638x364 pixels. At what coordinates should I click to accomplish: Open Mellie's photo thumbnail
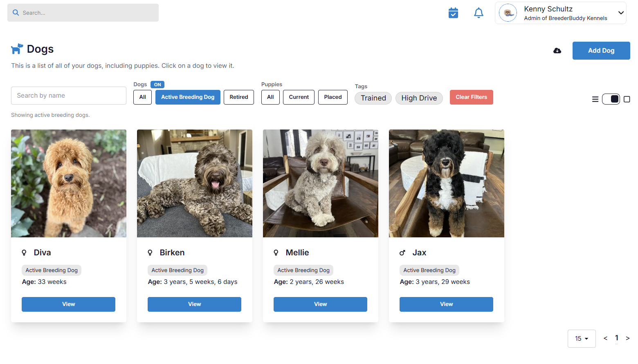[321, 183]
